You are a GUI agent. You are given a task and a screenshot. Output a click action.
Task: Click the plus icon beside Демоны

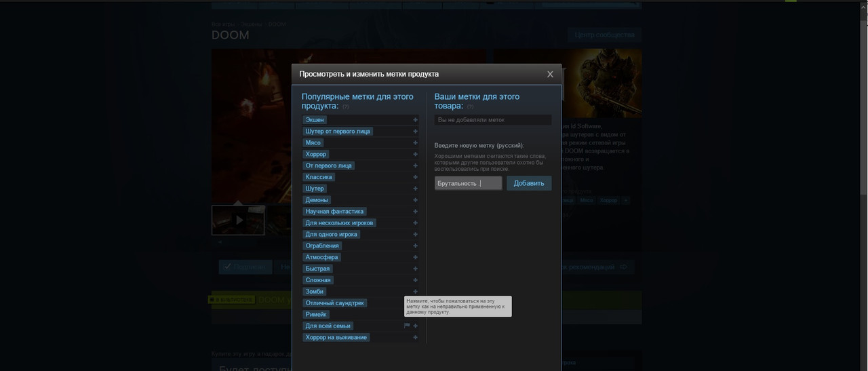(x=416, y=200)
